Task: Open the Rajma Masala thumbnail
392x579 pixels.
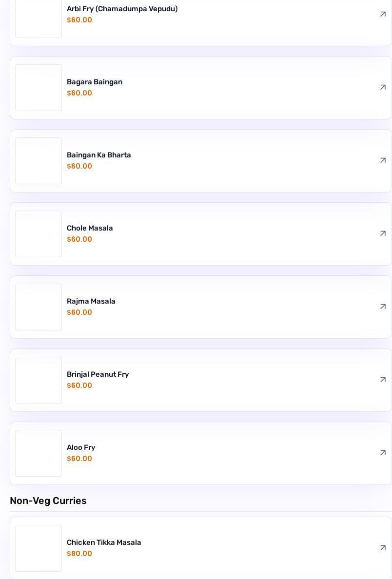Action: point(39,307)
